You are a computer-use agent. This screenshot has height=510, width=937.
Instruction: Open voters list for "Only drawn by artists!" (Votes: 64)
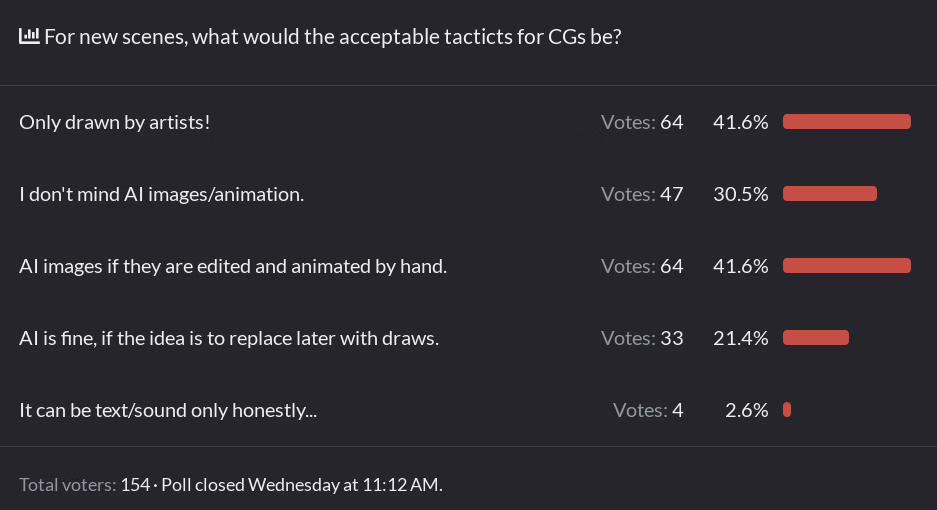tap(642, 122)
